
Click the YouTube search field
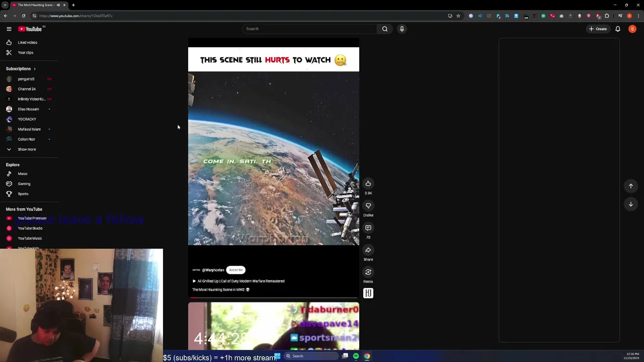[x=310, y=29]
